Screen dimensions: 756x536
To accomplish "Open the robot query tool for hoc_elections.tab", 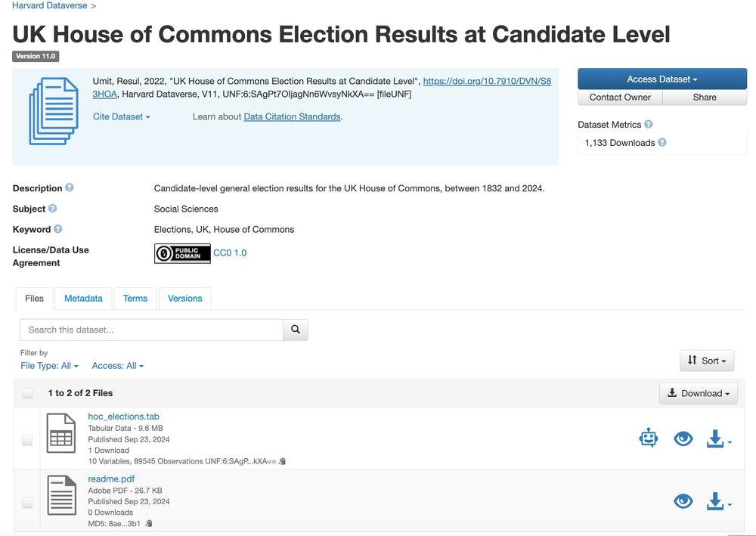I will click(x=649, y=438).
